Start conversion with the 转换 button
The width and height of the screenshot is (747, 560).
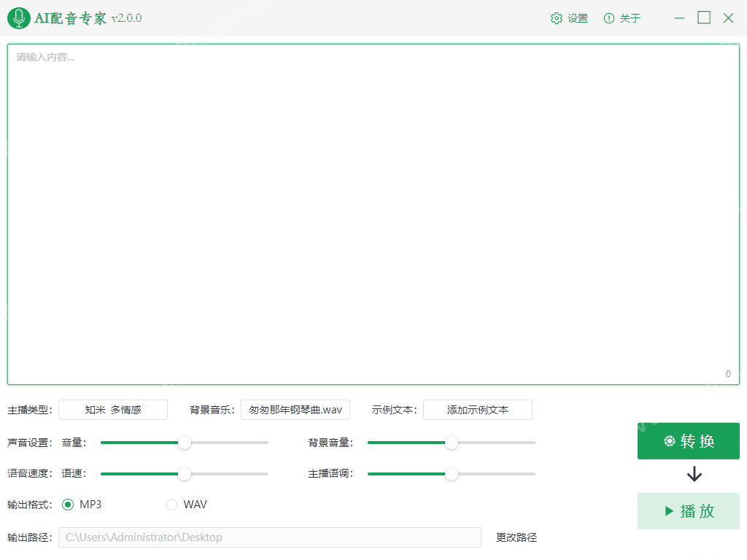pyautogui.click(x=689, y=440)
